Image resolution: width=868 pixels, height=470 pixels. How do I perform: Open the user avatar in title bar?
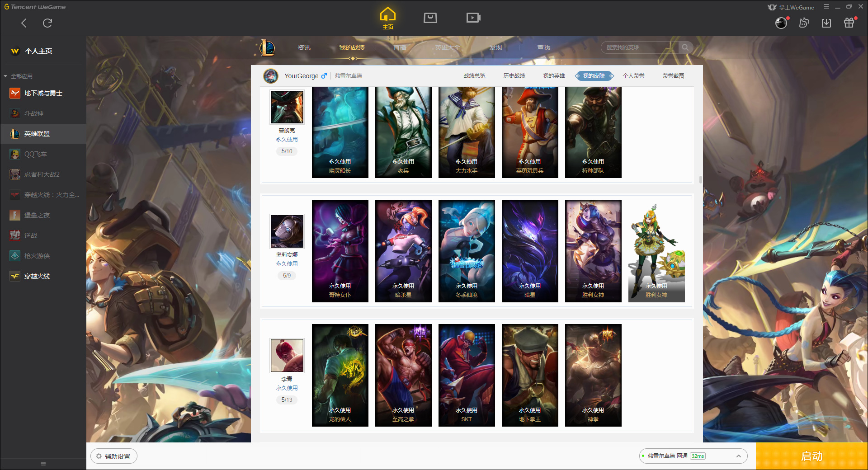(781, 23)
